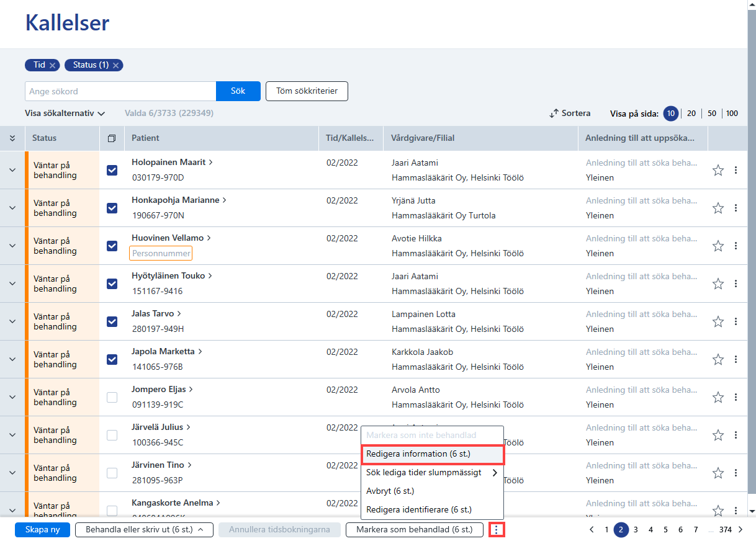Remove the Status (1) filter chip
The height and width of the screenshot is (541, 756).
[116, 65]
